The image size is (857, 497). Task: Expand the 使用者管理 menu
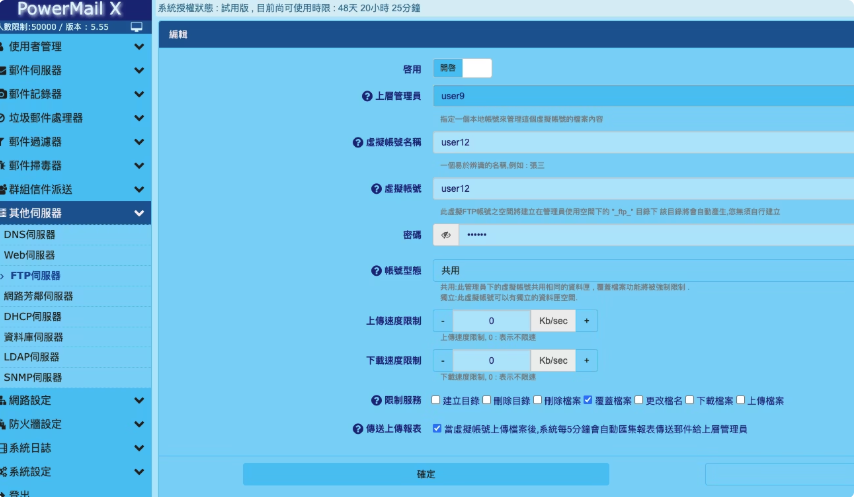75,46
